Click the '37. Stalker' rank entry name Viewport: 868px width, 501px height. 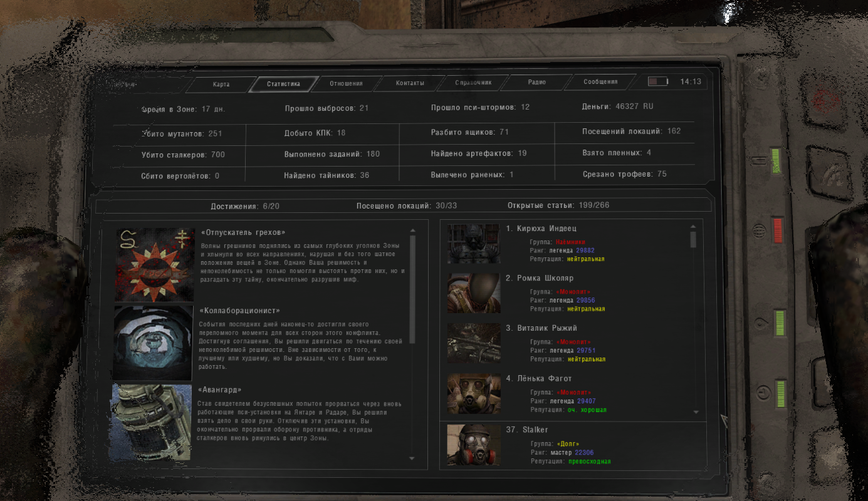tap(527, 430)
